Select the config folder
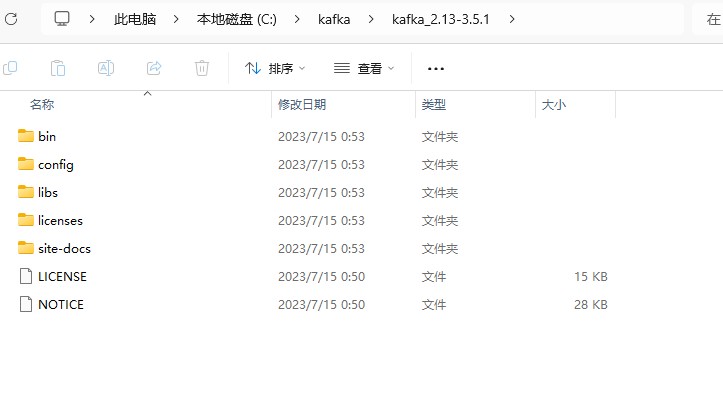 pos(55,165)
